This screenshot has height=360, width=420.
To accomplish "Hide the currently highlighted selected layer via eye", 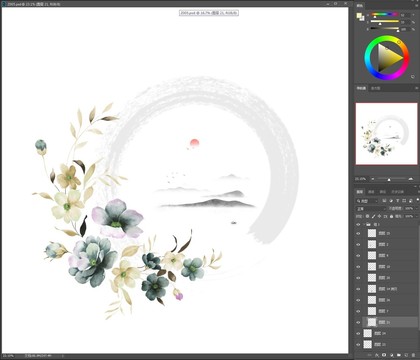I will click(358, 322).
